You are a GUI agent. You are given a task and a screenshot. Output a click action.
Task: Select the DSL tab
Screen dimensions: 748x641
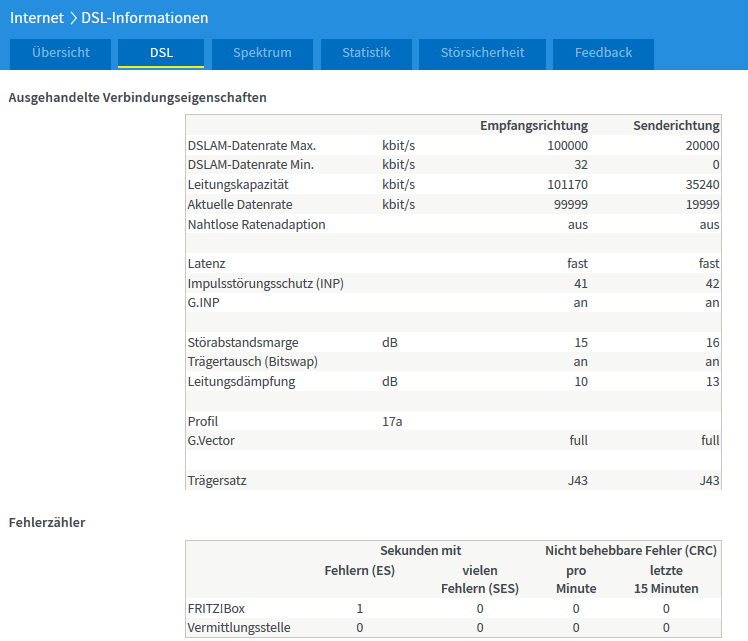[x=161, y=53]
